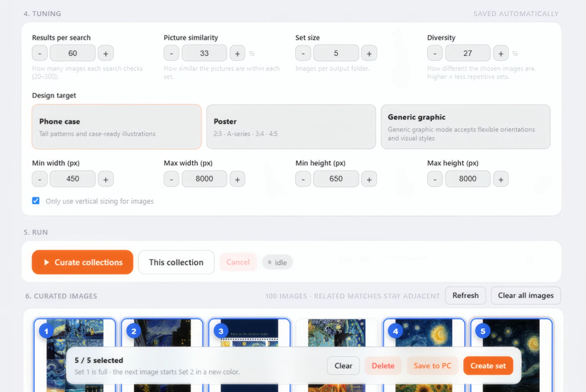Refresh the curated images

(x=466, y=296)
